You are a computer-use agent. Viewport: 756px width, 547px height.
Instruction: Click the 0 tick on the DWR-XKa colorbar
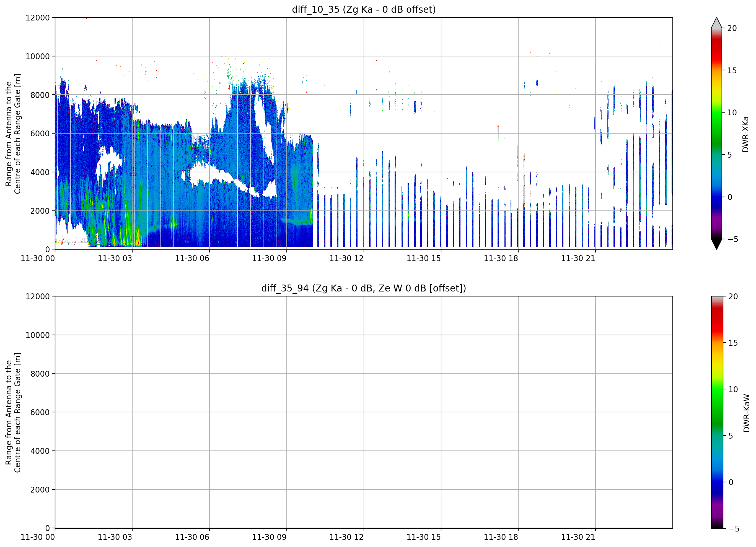(730, 197)
